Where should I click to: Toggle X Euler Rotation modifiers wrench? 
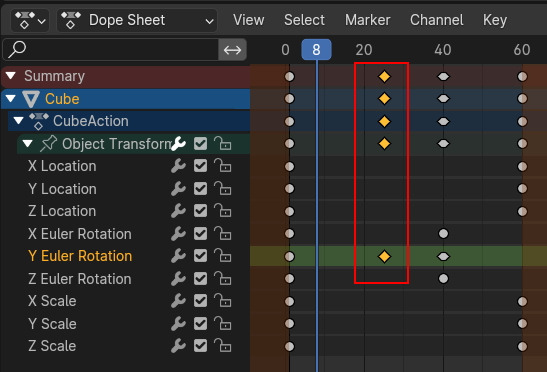pos(178,234)
